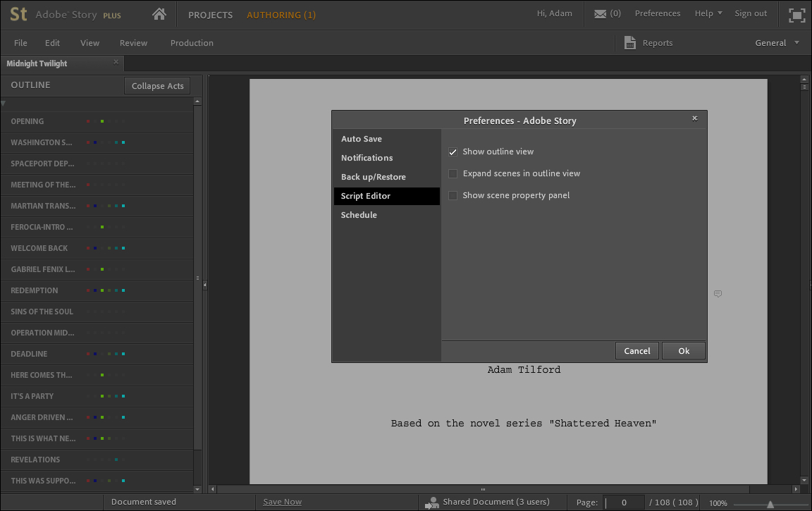This screenshot has width=812, height=511.
Task: Select MEETING OF THE... scene
Action: 97,185
